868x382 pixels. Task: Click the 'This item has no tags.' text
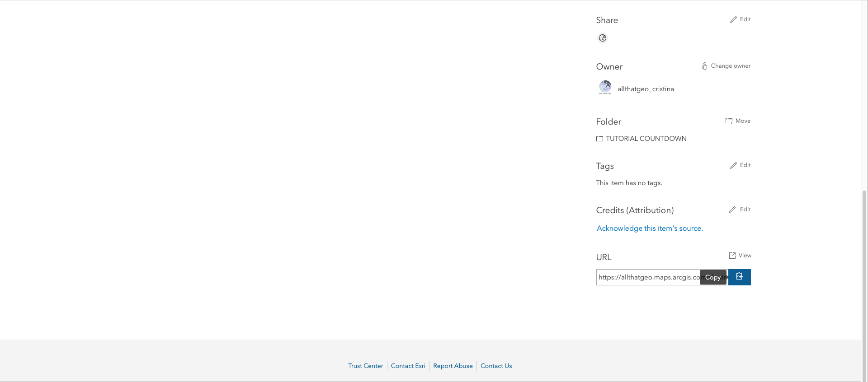(629, 183)
